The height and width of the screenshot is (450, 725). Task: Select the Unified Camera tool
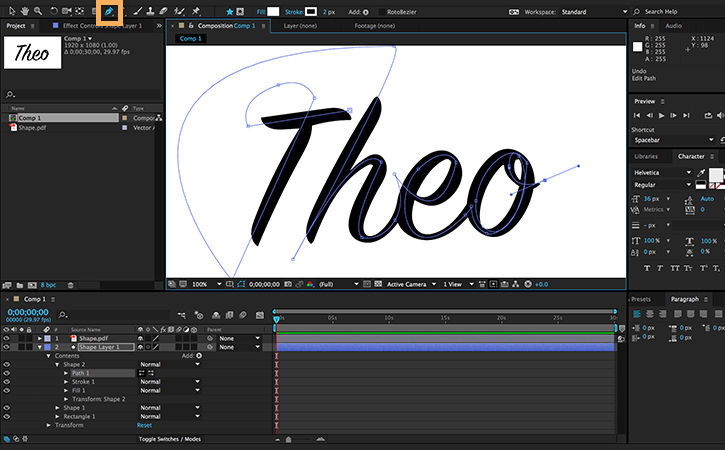67,11
